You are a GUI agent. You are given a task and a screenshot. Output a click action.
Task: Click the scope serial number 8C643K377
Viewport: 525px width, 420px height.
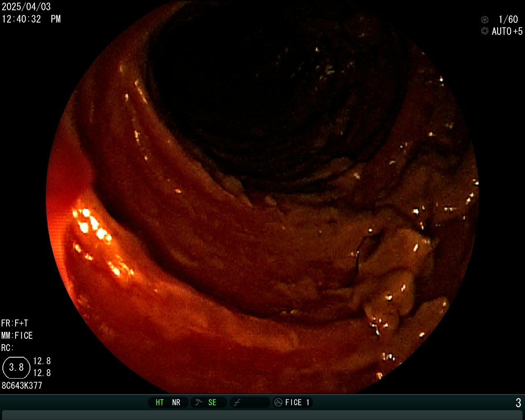point(22,386)
